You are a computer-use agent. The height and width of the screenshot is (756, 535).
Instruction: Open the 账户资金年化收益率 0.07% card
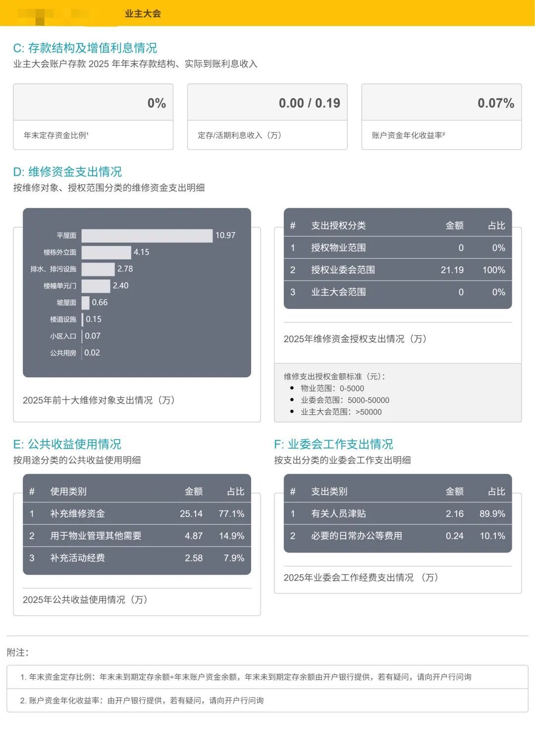pos(441,116)
